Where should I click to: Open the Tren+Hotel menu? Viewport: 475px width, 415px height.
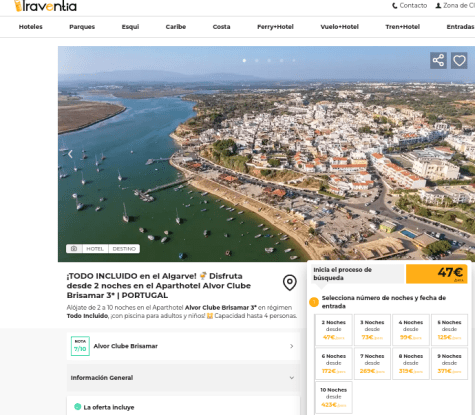tap(402, 27)
